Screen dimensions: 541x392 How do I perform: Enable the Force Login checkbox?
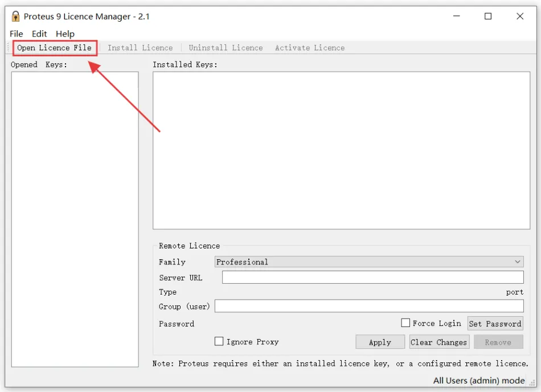click(405, 322)
